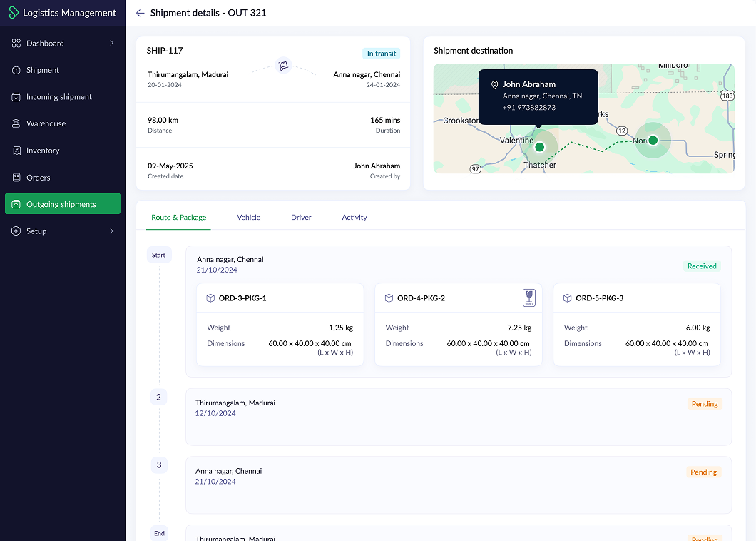The height and width of the screenshot is (541, 756).
Task: Open the ORD-4-PKG-2 package card title
Action: 421,298
